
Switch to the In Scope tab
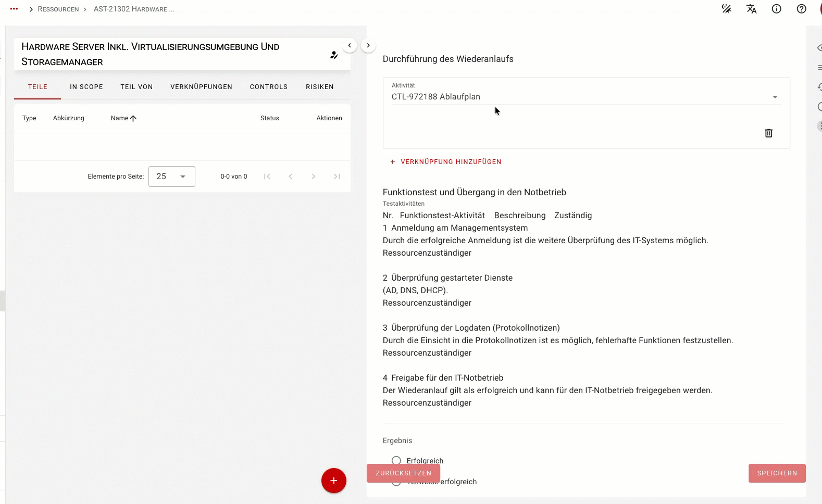[x=86, y=87]
